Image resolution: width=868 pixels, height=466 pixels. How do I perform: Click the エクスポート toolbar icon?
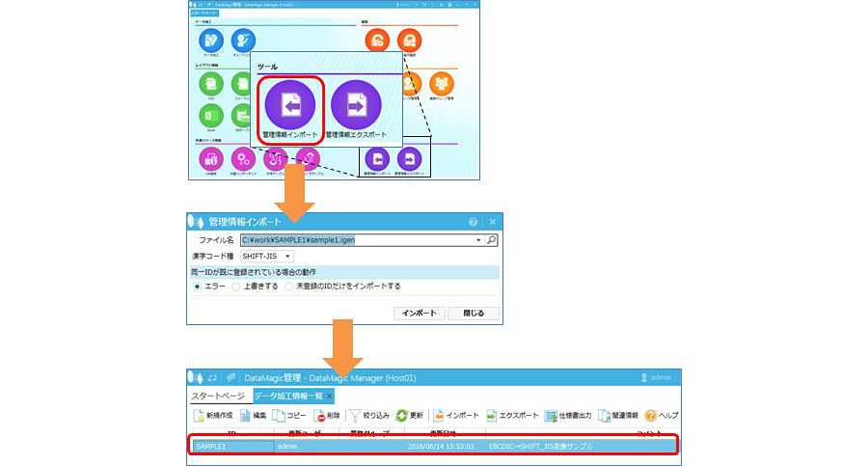click(492, 415)
